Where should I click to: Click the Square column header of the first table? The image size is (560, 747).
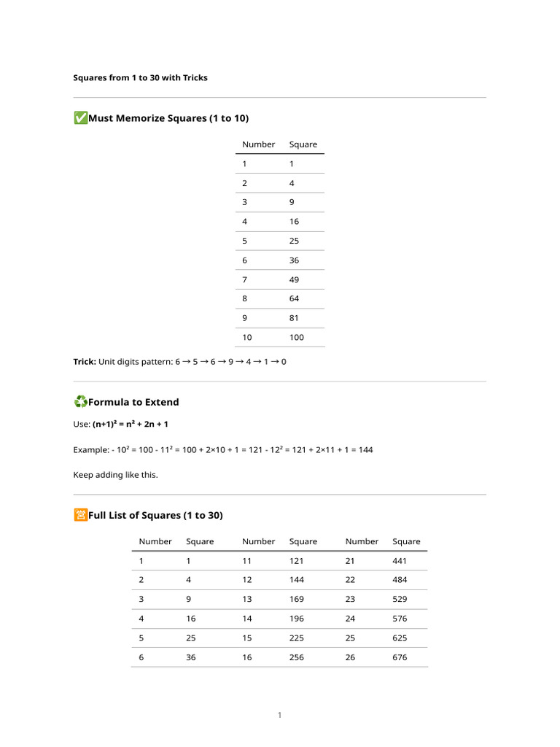coord(303,144)
